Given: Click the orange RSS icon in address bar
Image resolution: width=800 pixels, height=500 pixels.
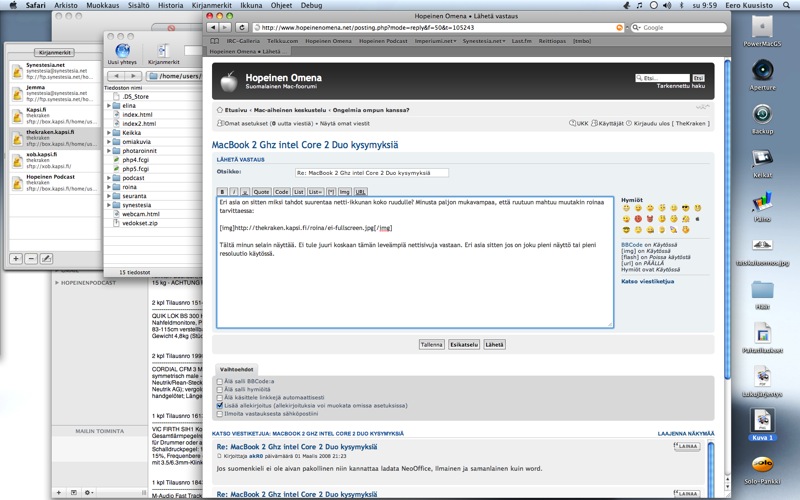Looking at the screenshot, I should tap(620, 28).
